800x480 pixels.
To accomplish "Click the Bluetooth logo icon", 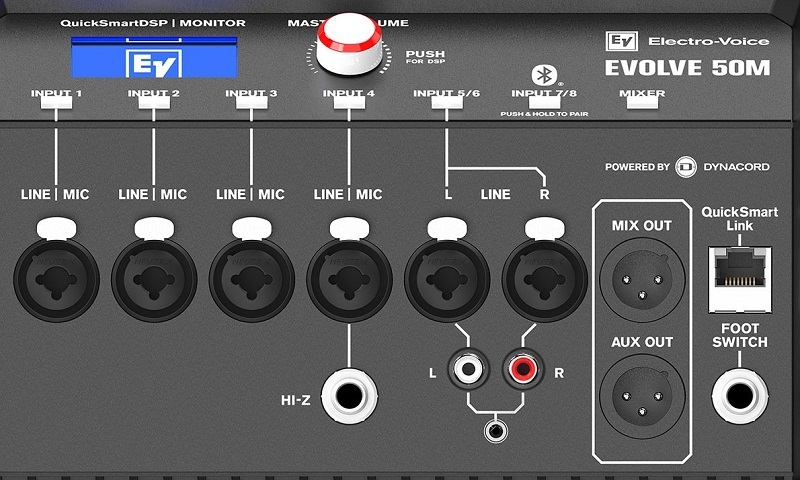I will click(x=544, y=75).
